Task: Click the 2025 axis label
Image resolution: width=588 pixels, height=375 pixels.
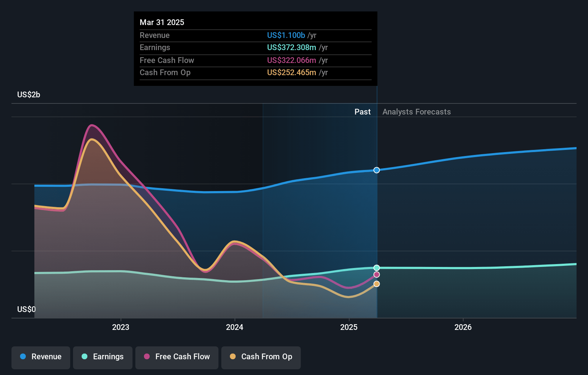Action: pyautogui.click(x=349, y=327)
